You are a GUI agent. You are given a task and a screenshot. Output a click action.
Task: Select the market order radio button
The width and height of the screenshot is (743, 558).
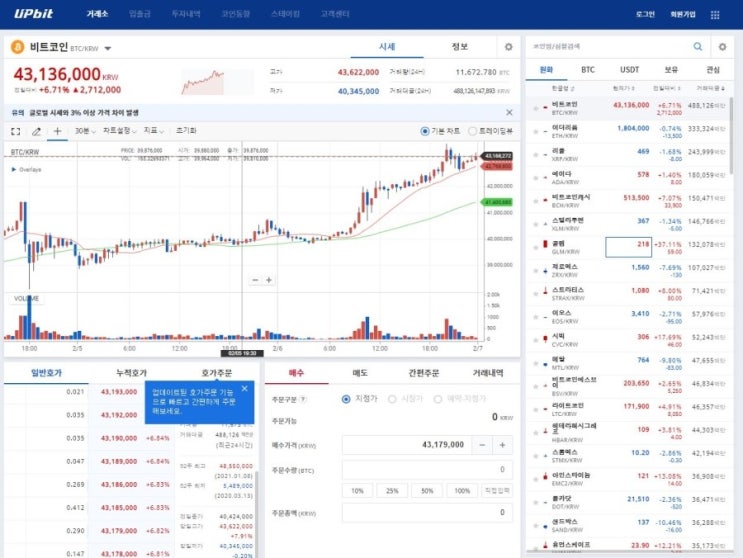click(392, 399)
